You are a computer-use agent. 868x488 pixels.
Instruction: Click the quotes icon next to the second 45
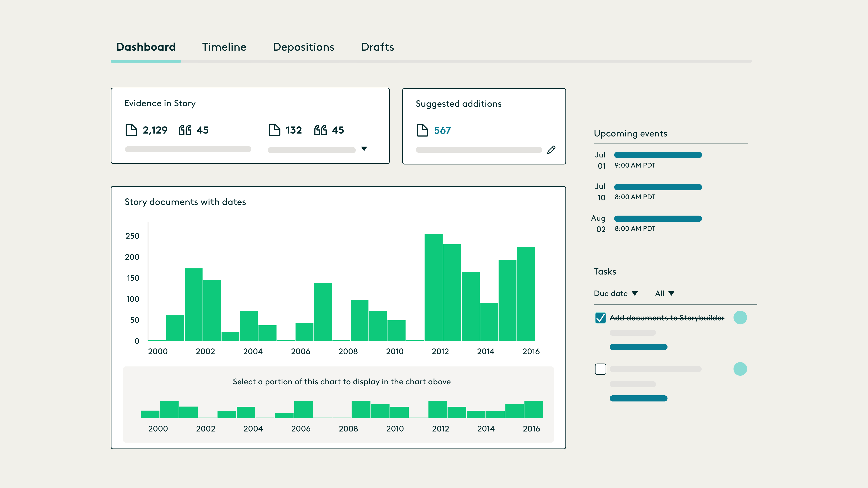320,130
